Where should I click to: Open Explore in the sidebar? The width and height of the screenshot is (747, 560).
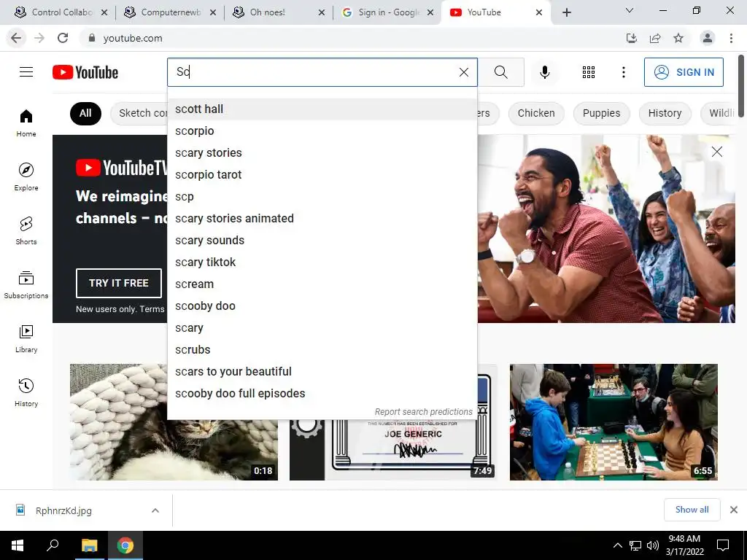coord(26,176)
